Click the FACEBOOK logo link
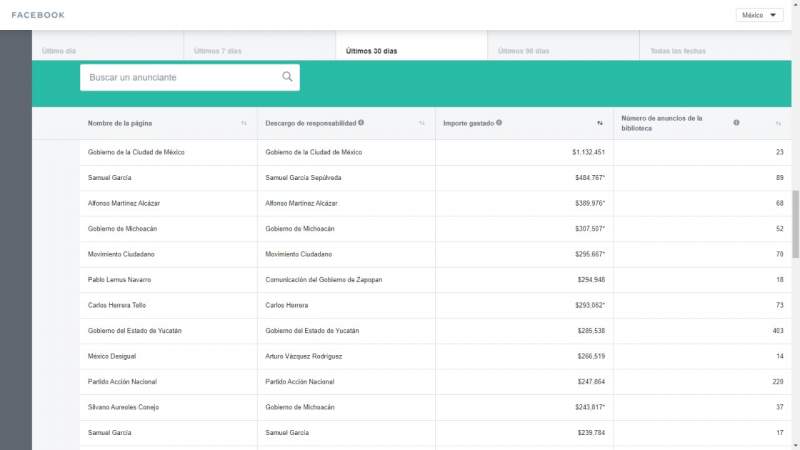This screenshot has width=800, height=450. pyautogui.click(x=38, y=15)
